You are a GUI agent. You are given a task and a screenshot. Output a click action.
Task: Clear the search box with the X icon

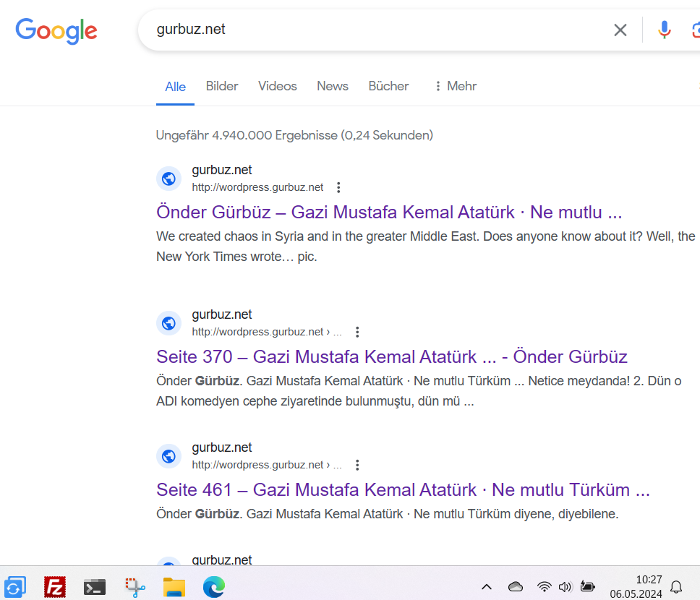[x=620, y=30]
